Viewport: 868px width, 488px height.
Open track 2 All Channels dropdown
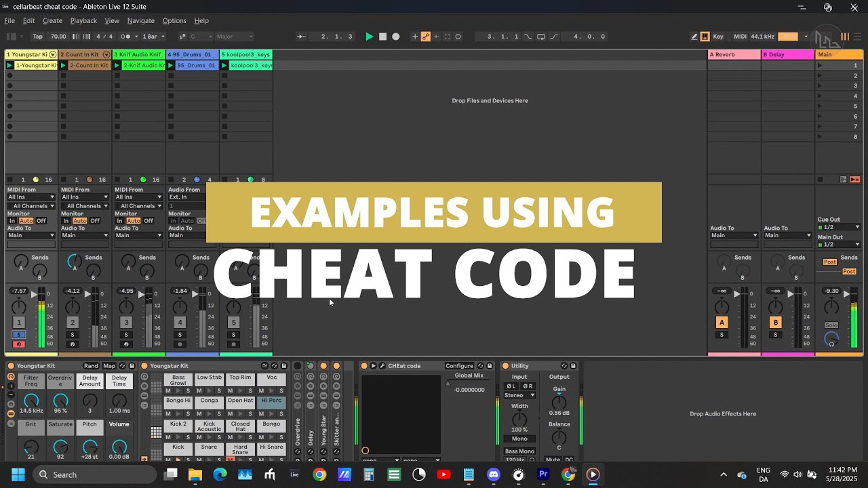tap(85, 206)
